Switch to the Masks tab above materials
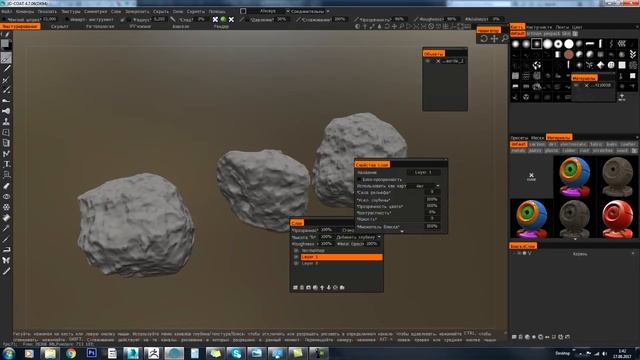The width and height of the screenshot is (640, 360). 538,138
